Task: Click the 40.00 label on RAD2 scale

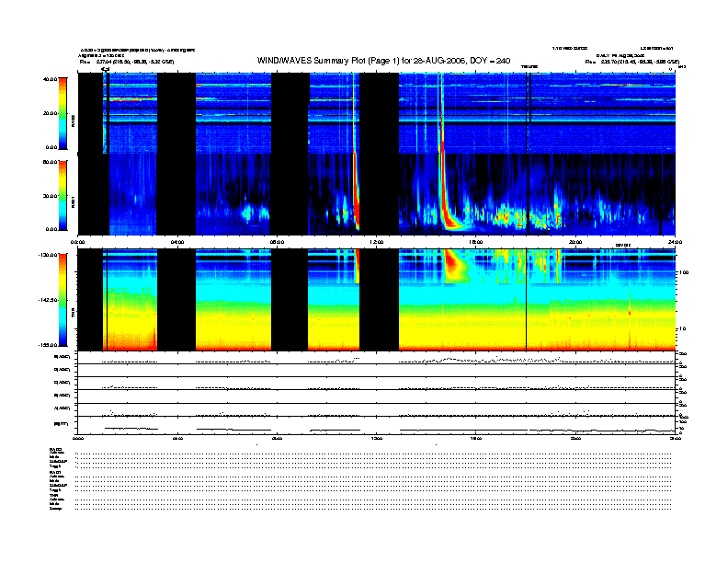Action: 50,79
